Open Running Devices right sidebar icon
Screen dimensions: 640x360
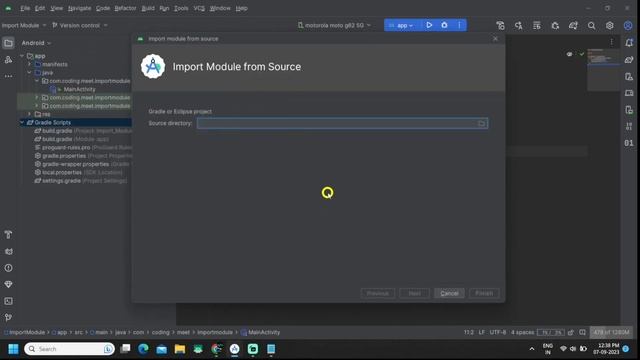pyautogui.click(x=629, y=93)
